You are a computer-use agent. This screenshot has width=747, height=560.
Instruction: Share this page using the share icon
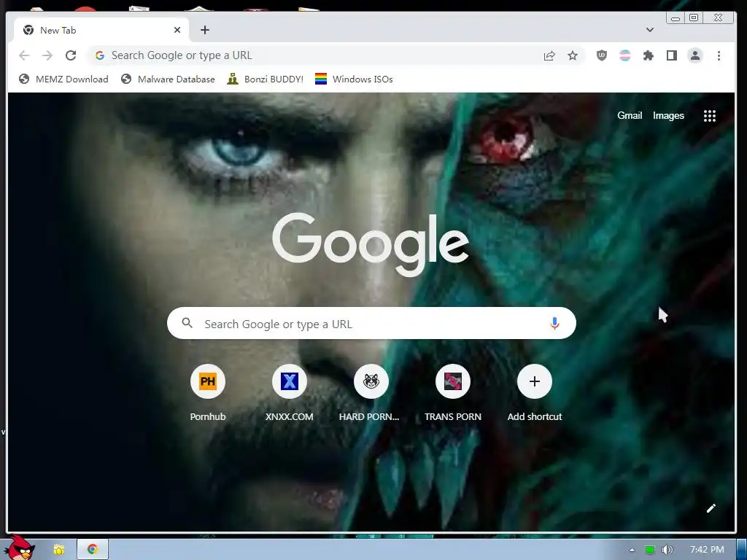(549, 55)
